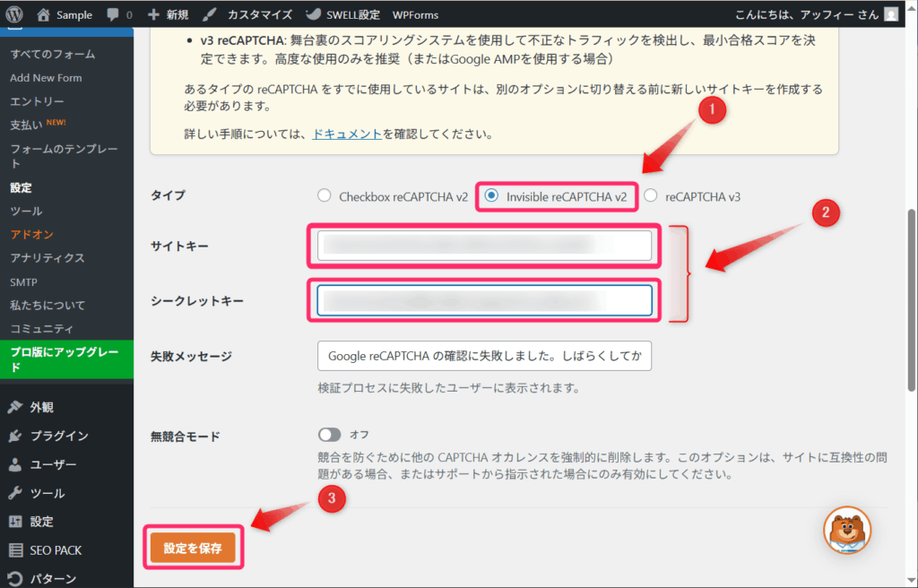Screen dimensions: 918x588
Task: Open エントリー submenu item
Action: 37,101
